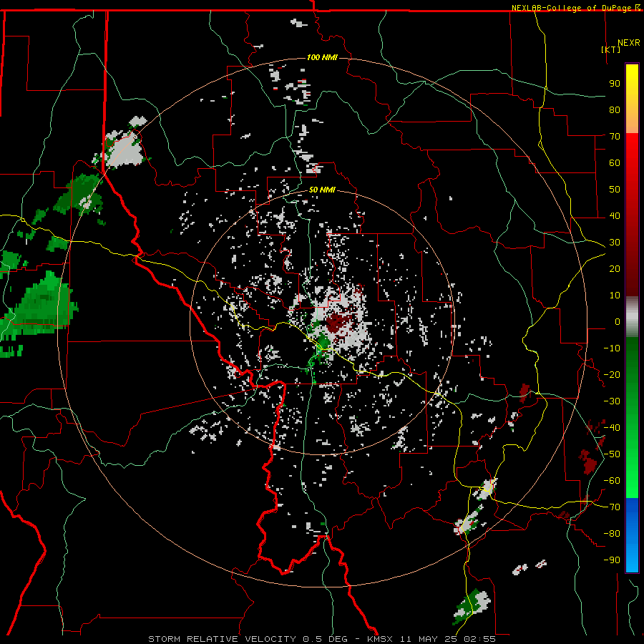This screenshot has height=644, width=644.
Task: Click the -70 value on the velocity scale
Action: (x=612, y=507)
